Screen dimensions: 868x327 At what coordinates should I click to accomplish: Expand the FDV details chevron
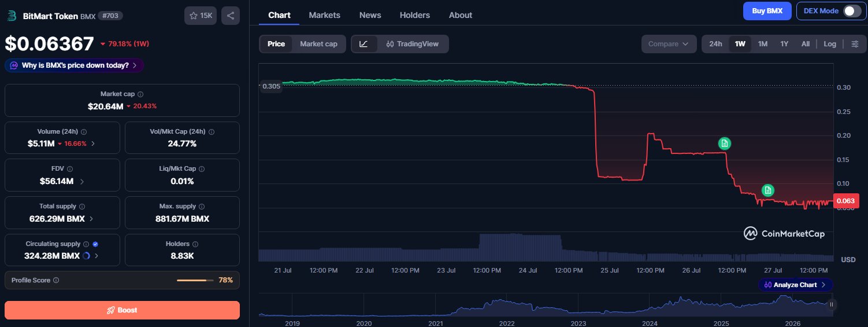[x=81, y=181]
